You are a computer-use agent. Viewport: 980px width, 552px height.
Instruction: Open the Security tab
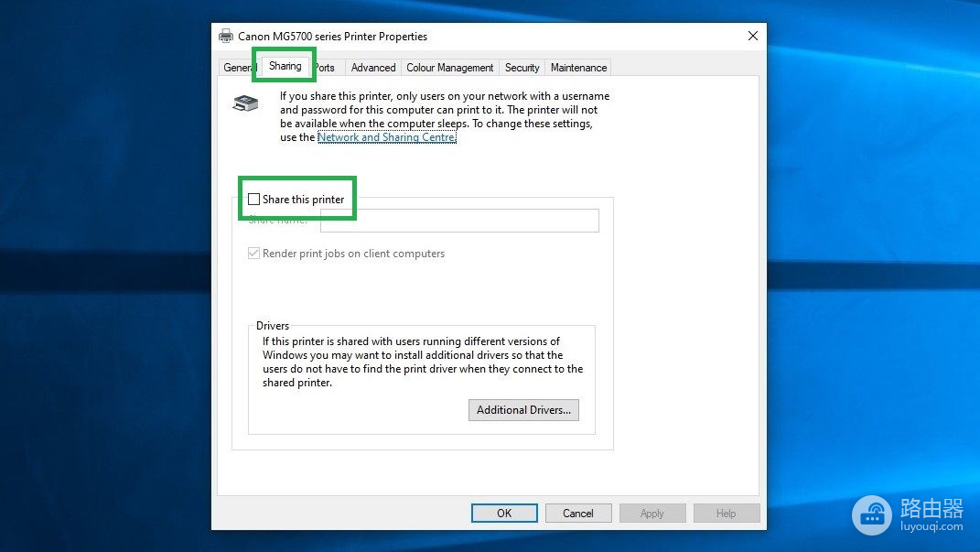(522, 68)
